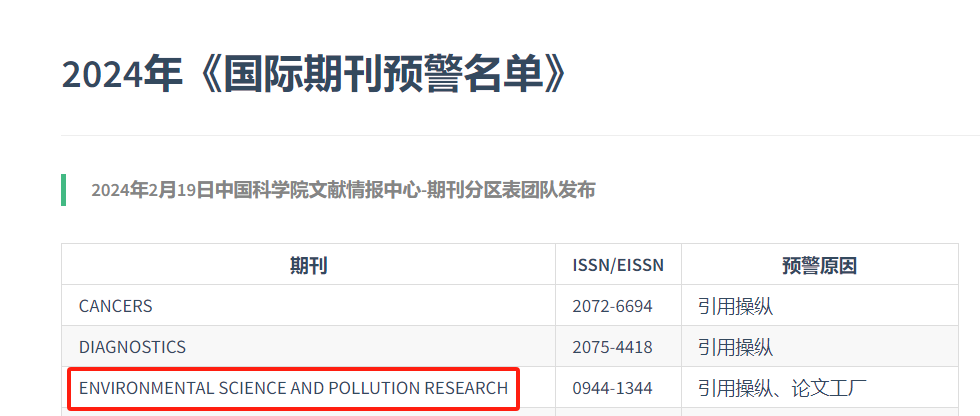Click the green bar beside the notice

point(64,190)
